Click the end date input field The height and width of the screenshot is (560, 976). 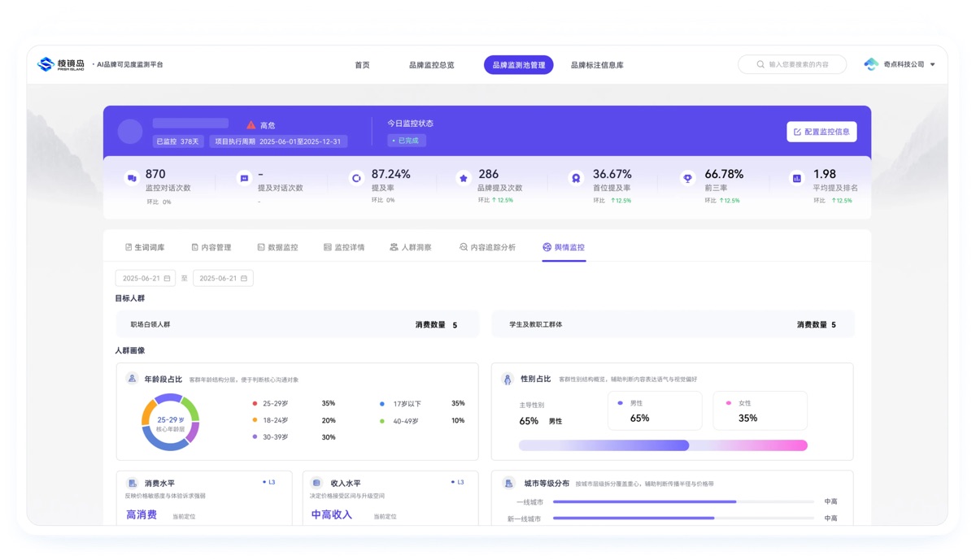click(223, 278)
